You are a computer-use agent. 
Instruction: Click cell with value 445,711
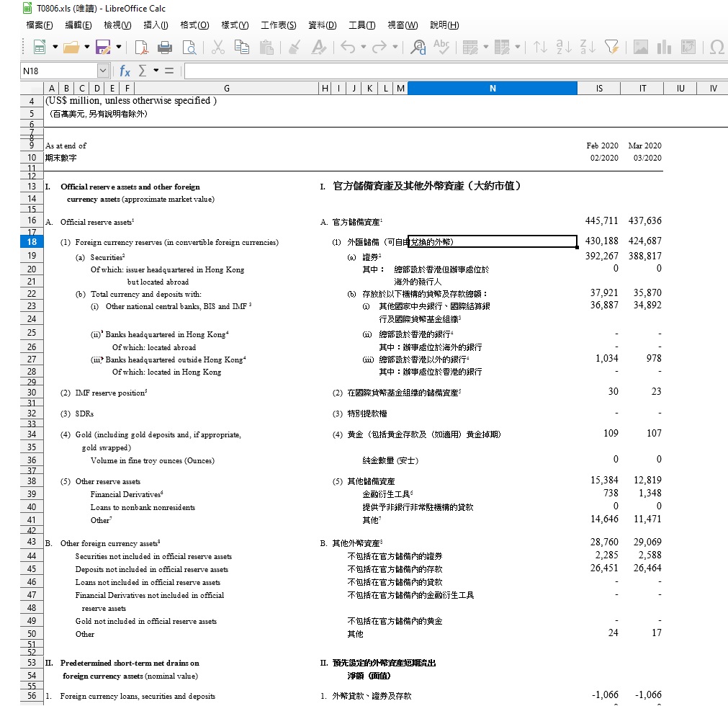(x=601, y=220)
